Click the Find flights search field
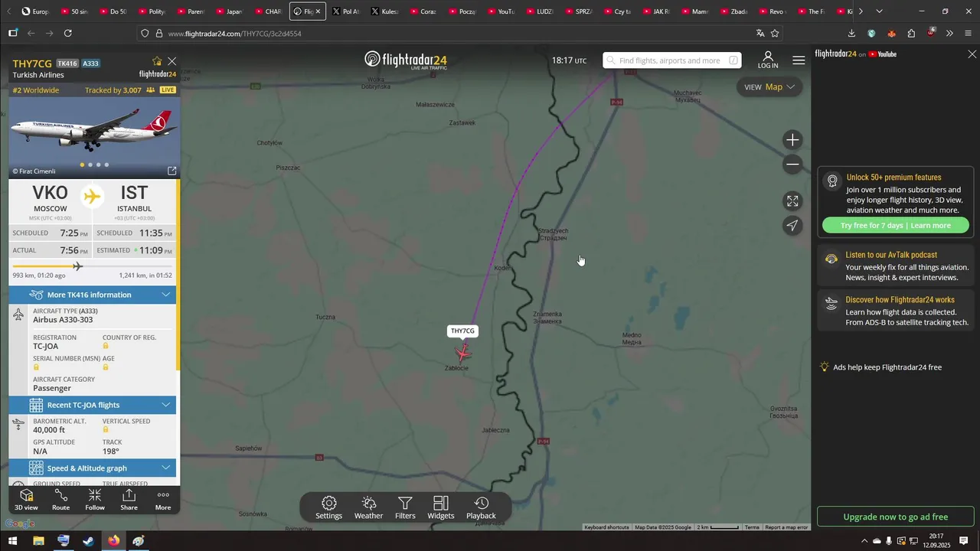980x551 pixels. click(671, 60)
